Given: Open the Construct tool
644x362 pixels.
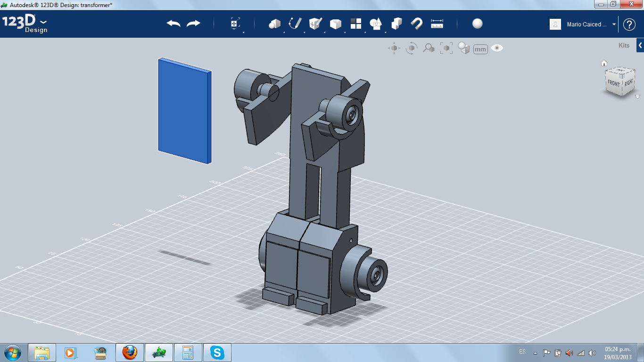Looking at the screenshot, I should [315, 24].
